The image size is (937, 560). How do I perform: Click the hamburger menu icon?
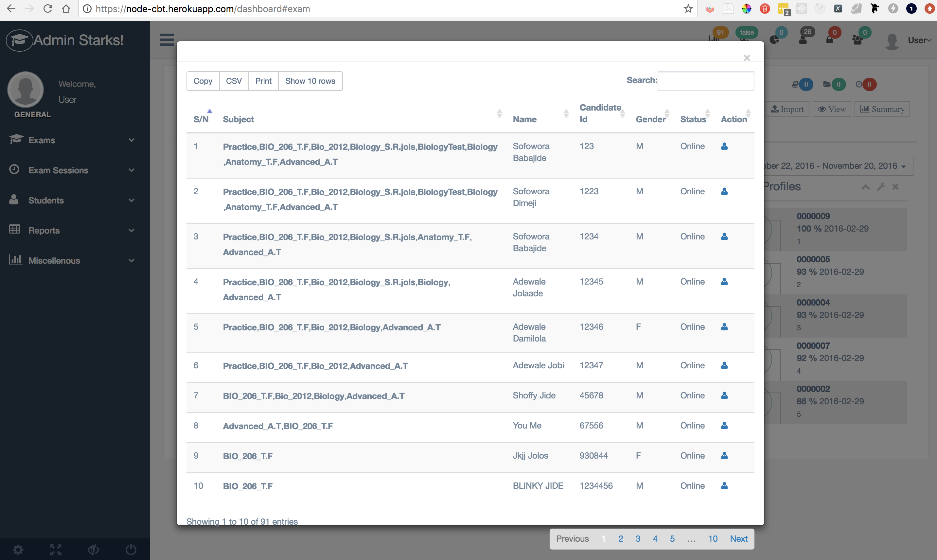(x=167, y=40)
